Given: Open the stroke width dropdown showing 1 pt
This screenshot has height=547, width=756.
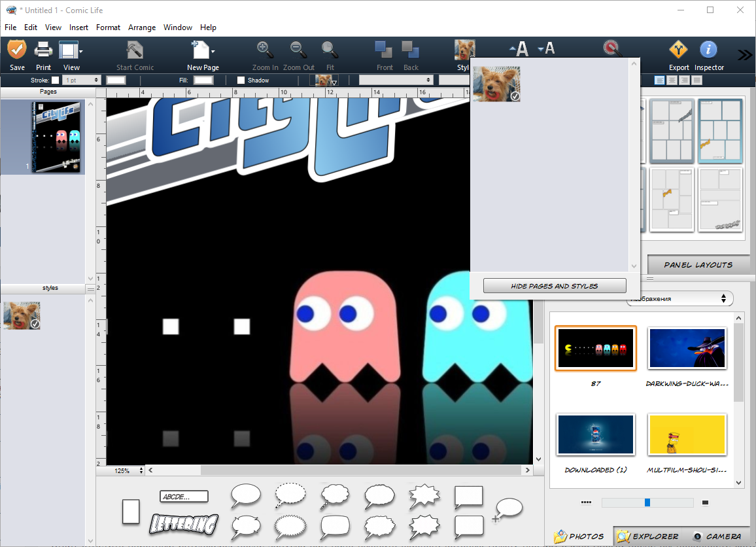Looking at the screenshot, I should tap(80, 80).
